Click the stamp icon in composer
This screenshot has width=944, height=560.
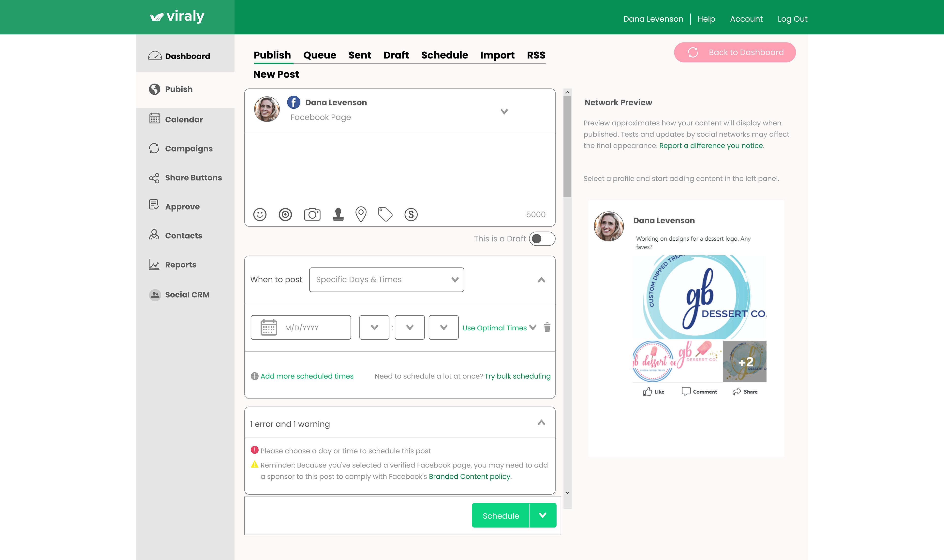coord(338,214)
